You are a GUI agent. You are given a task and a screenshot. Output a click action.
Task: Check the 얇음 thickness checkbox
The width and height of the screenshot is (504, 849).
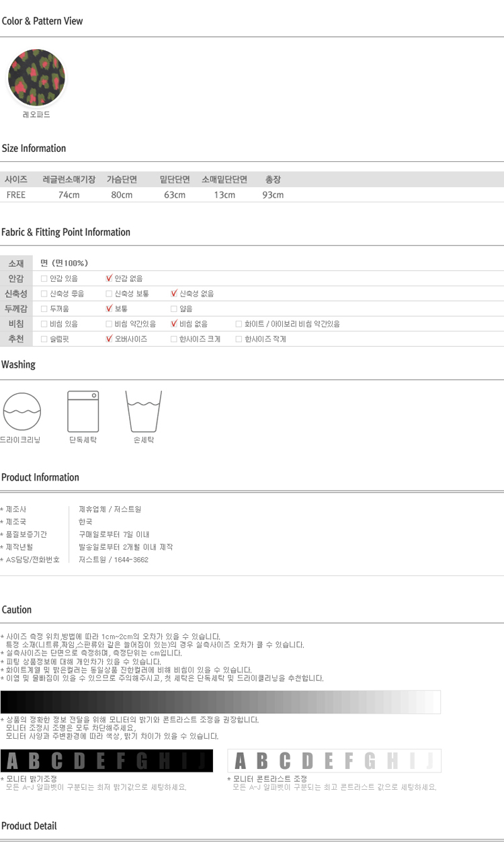174,309
